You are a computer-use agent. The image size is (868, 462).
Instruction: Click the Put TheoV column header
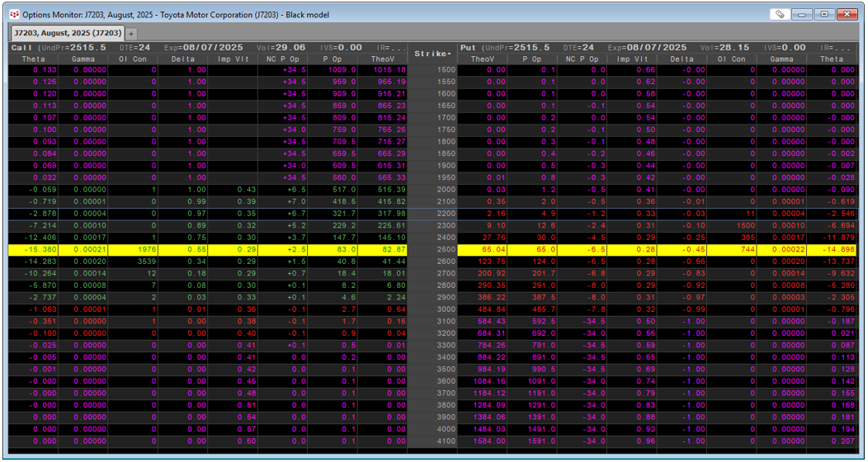point(483,59)
